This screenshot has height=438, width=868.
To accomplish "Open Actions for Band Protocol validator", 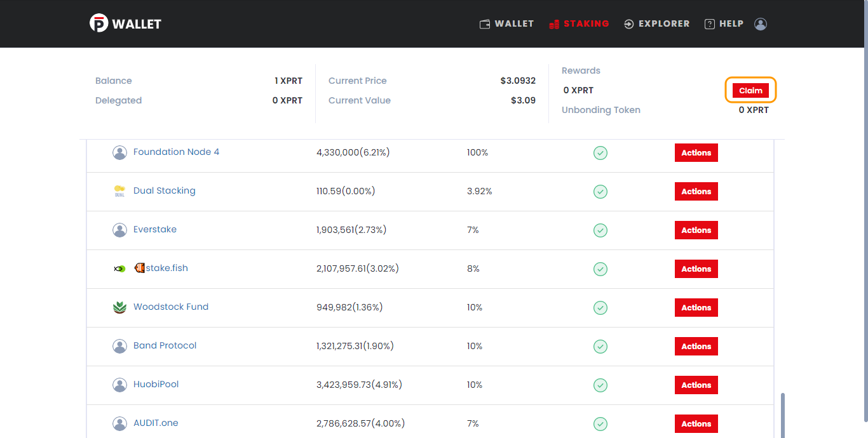I will pos(696,347).
